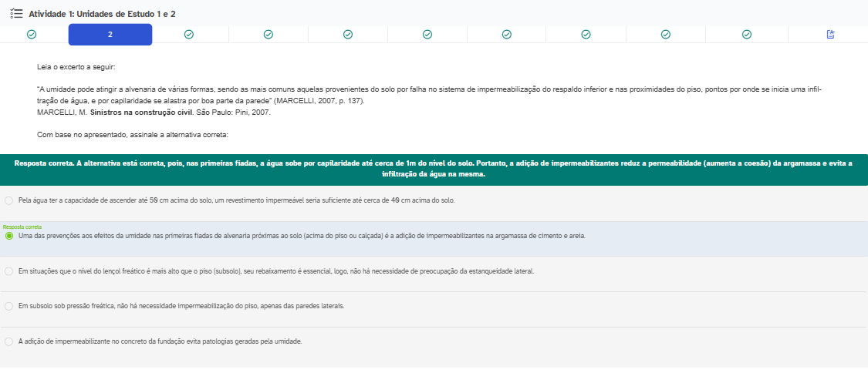The width and height of the screenshot is (868, 373).
Task: Select option about impermeabilizante no concreto da fundação
Action: pyautogui.click(x=9, y=341)
